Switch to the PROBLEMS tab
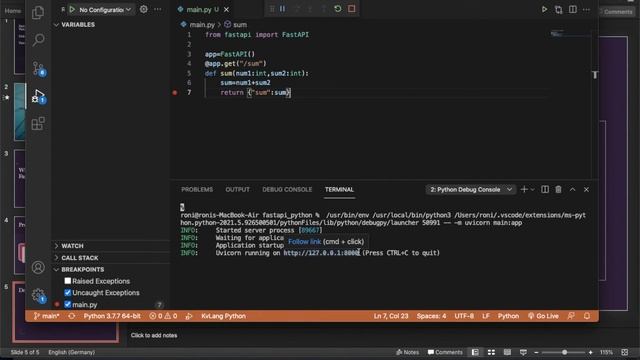 (x=197, y=189)
